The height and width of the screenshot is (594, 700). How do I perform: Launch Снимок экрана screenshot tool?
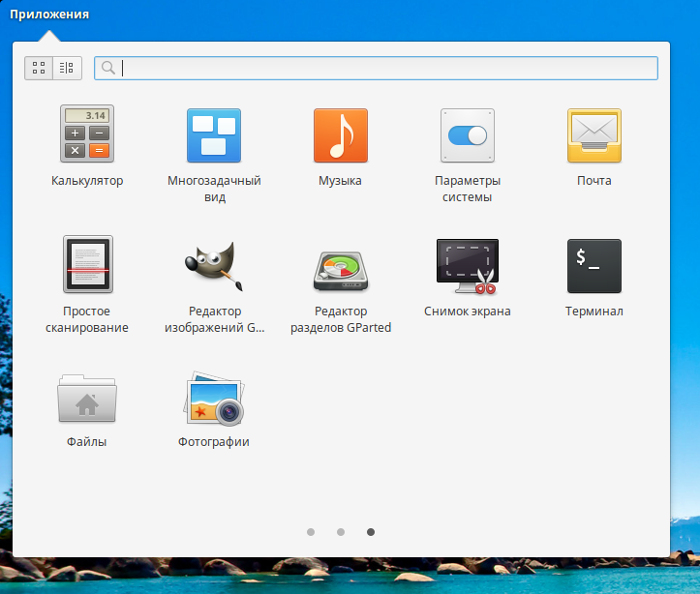(x=468, y=265)
